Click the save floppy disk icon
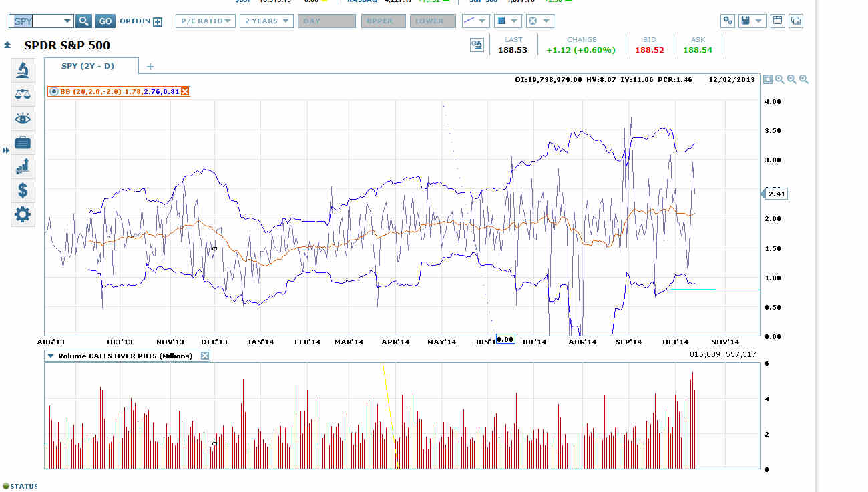This screenshot has height=492, width=868. point(745,21)
